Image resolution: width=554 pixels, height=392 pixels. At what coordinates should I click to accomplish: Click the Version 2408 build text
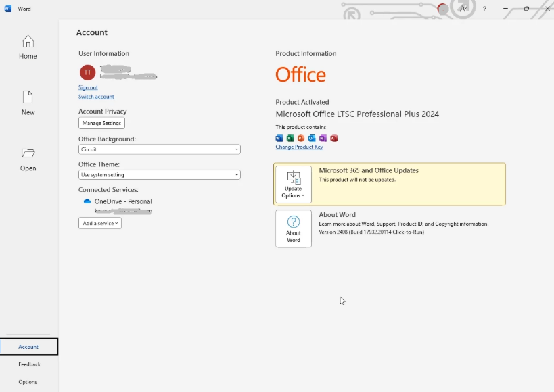point(371,232)
